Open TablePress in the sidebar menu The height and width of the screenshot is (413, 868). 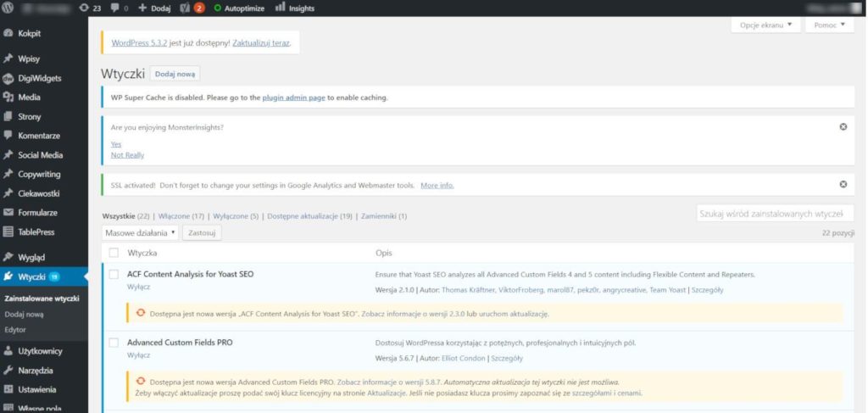coord(36,232)
